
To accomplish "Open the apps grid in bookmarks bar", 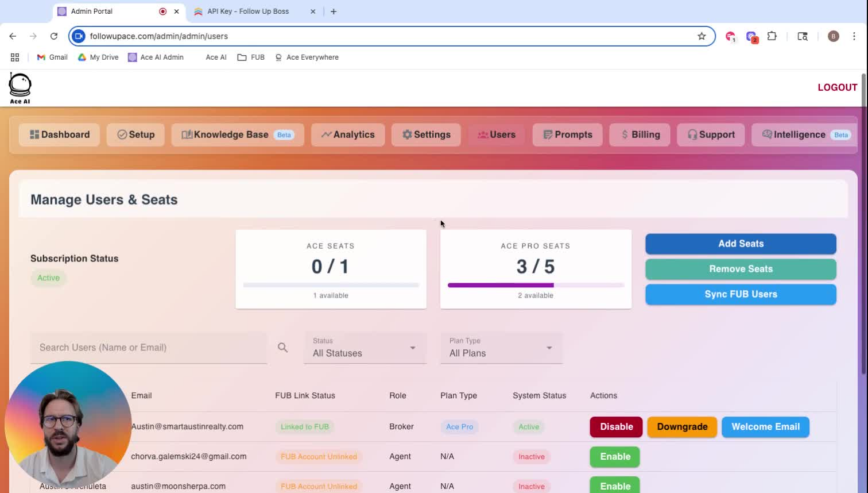I will 15,57.
